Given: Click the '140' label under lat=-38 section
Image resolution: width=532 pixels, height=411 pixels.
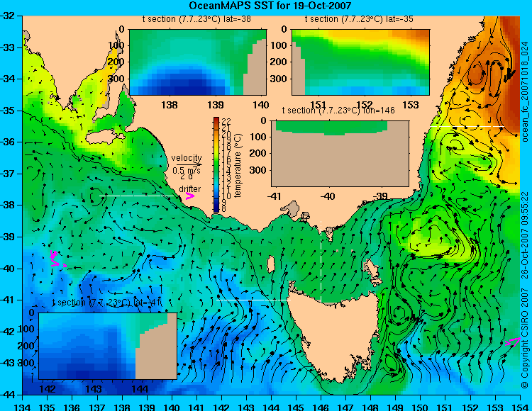Looking at the screenshot, I should tap(261, 105).
